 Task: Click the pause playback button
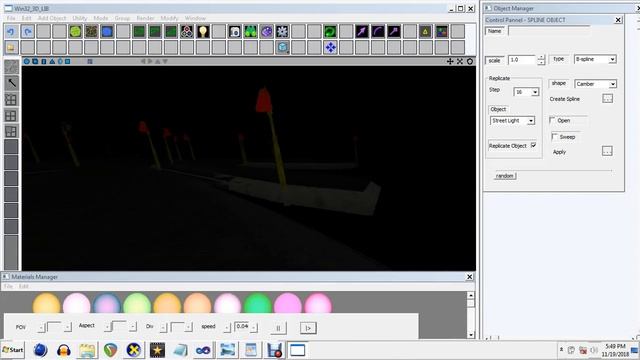[x=278, y=328]
